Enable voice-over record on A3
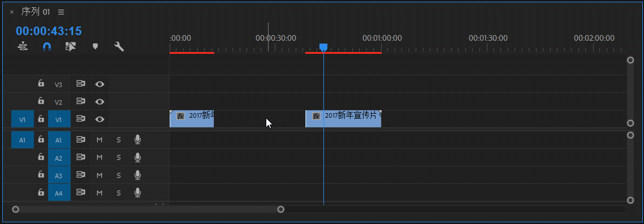Viewport: 644px width, 224px height. (137, 175)
